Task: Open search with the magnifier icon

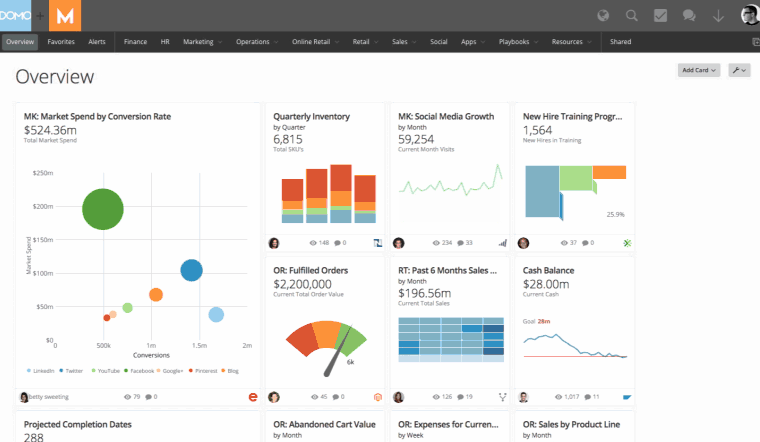Action: click(632, 15)
